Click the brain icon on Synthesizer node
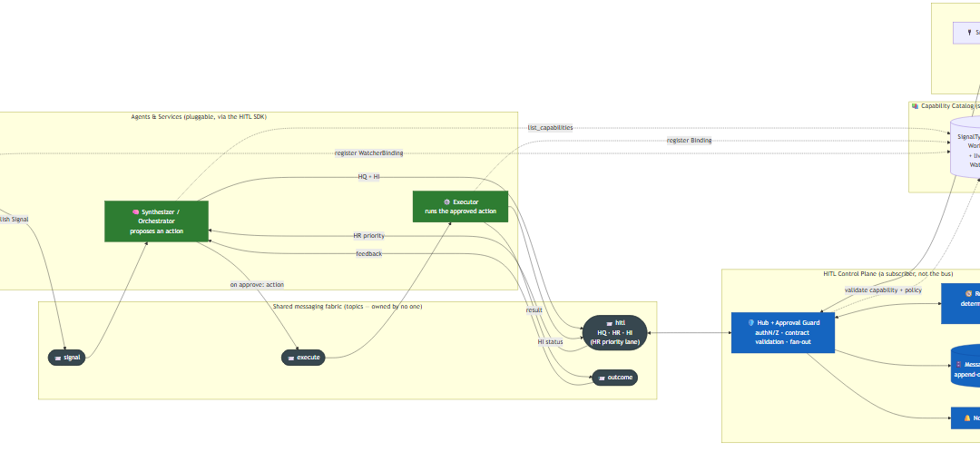980x452 pixels. click(135, 212)
